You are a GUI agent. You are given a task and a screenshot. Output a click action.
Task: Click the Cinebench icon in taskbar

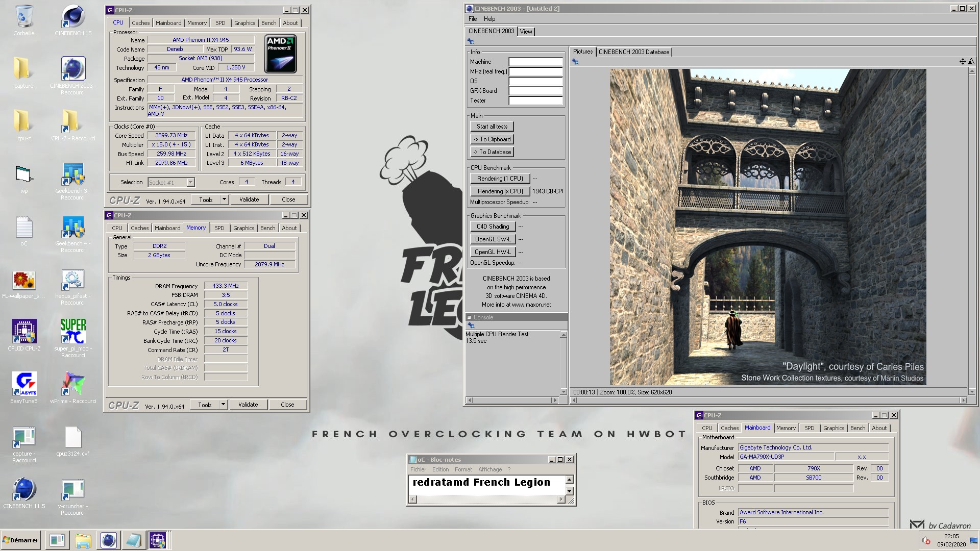tap(108, 540)
